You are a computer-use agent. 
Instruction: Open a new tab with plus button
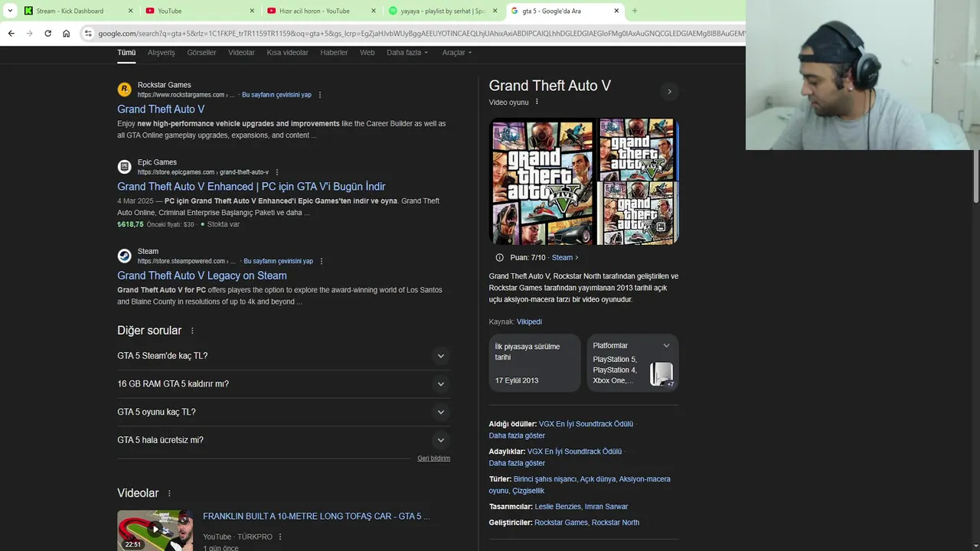(x=634, y=11)
